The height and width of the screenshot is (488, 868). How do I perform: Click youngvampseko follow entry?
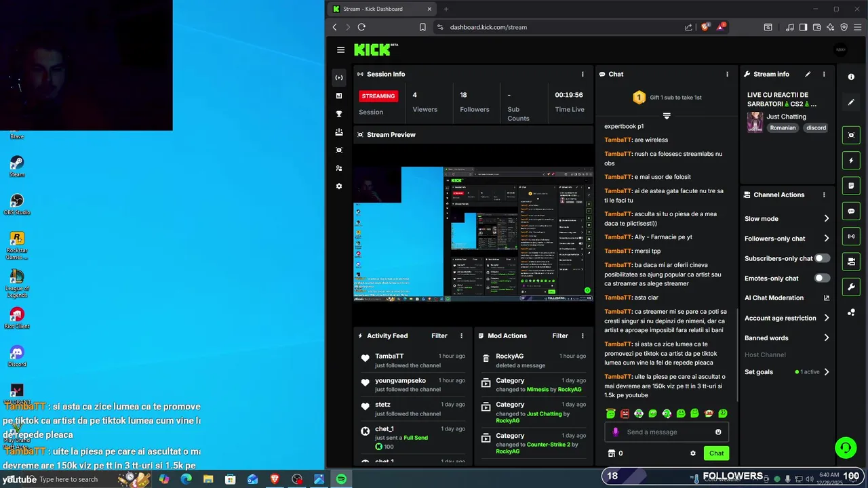pos(413,385)
